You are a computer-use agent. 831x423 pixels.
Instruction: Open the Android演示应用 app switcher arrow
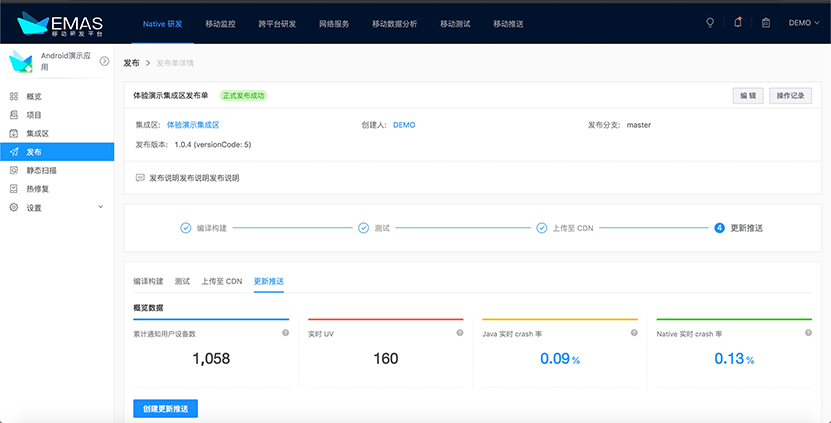click(105, 62)
